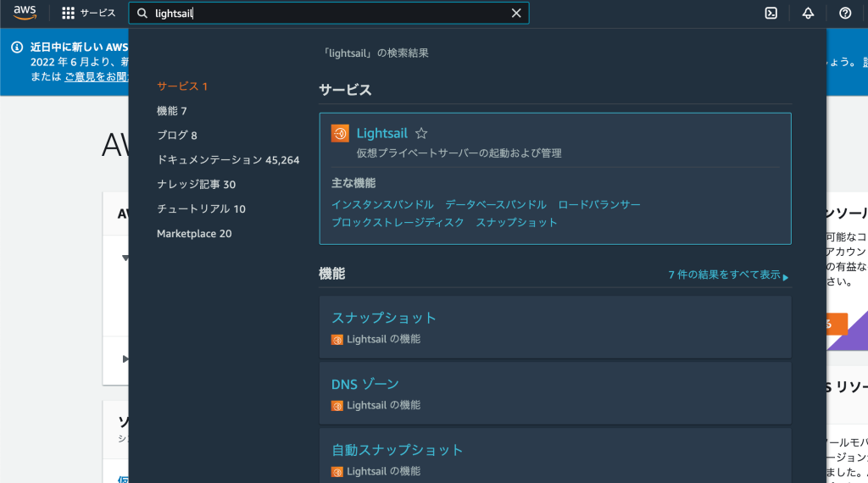Open the ご意見をお聞 feedback link in banner
Image resolution: width=868 pixels, height=483 pixels.
pyautogui.click(x=97, y=77)
